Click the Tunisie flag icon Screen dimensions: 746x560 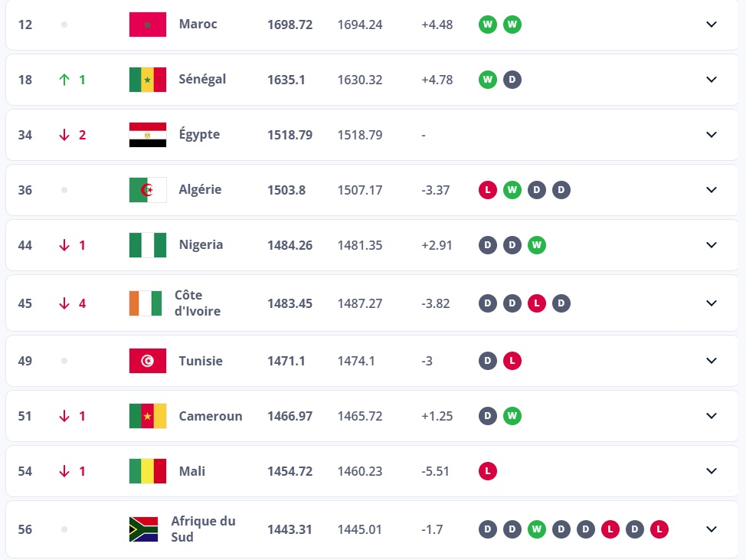coord(148,361)
